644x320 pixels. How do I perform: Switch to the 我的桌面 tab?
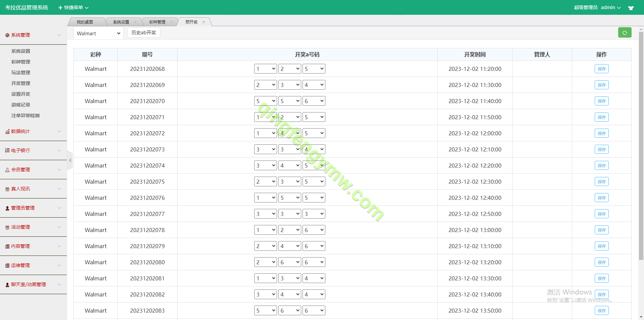85,22
